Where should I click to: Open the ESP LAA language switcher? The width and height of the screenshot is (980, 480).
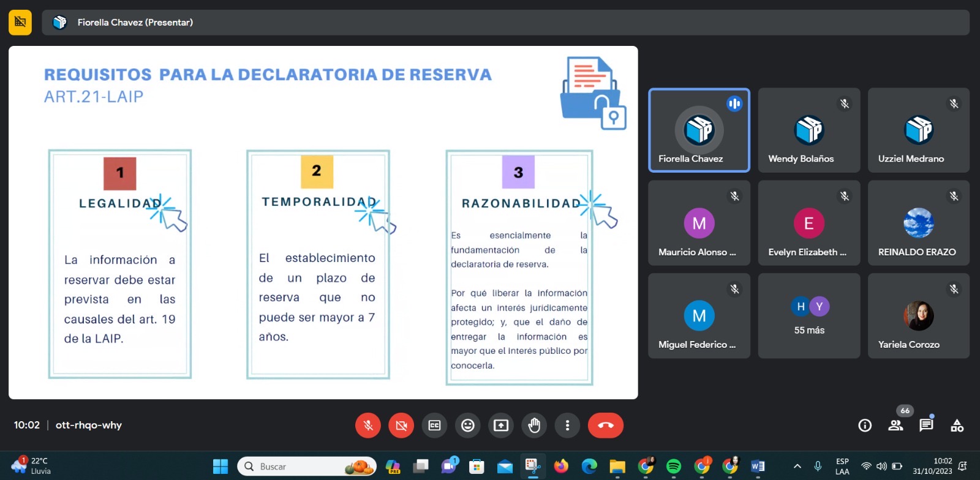pos(842,467)
